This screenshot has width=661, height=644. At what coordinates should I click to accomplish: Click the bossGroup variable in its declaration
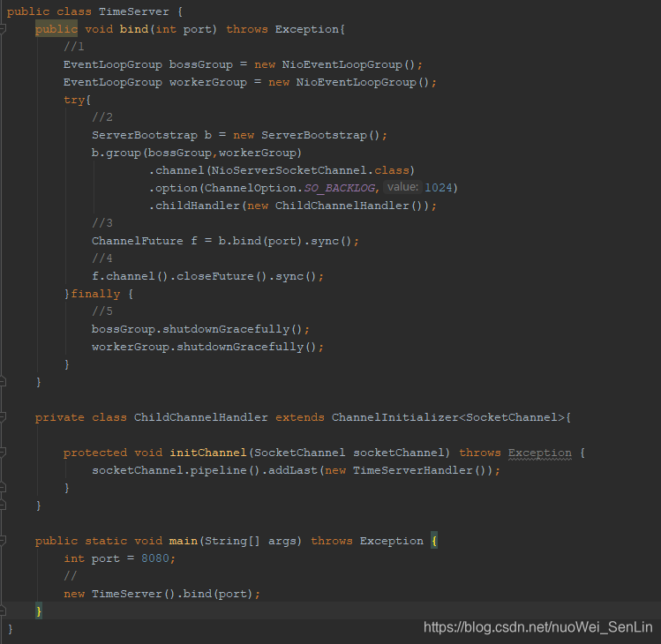[x=200, y=65]
